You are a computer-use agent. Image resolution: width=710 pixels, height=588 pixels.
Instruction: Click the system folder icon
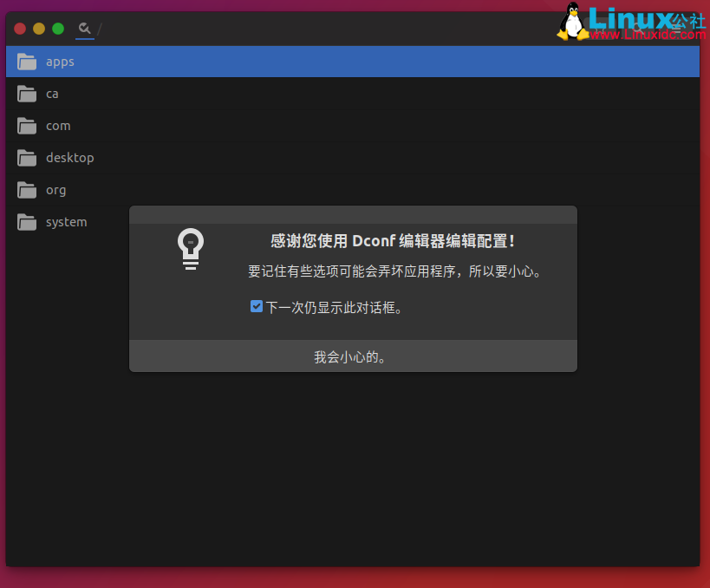27,222
